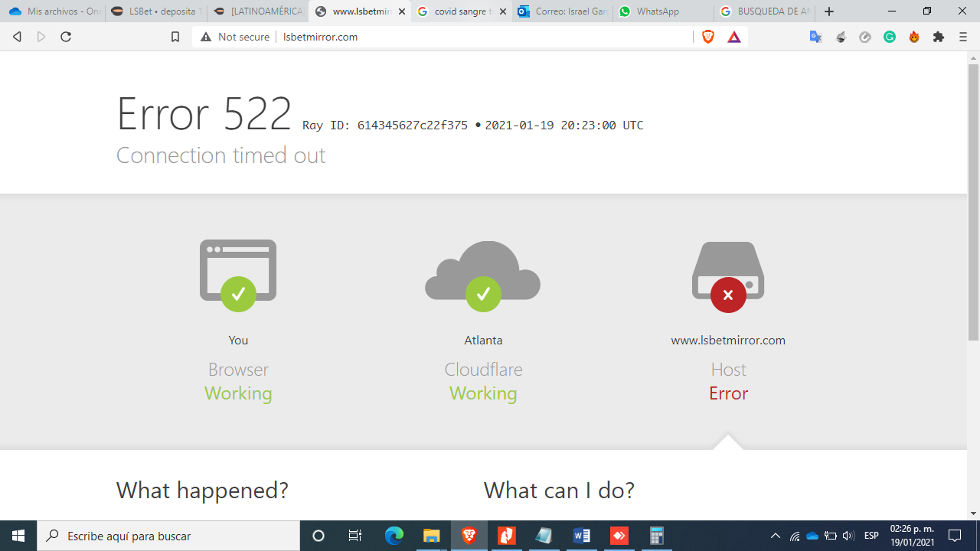Switch to the LATINOAMÉRICA tab
The image size is (980, 551).
coord(257,11)
